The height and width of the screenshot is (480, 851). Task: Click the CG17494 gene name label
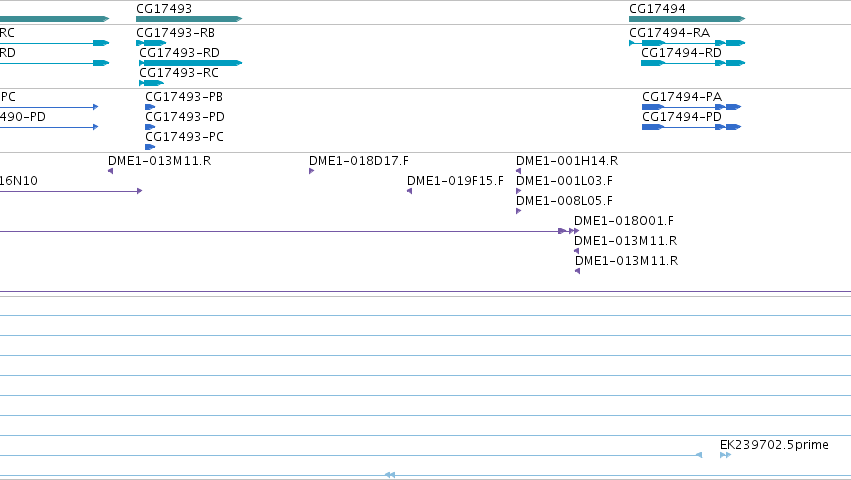[x=657, y=9]
